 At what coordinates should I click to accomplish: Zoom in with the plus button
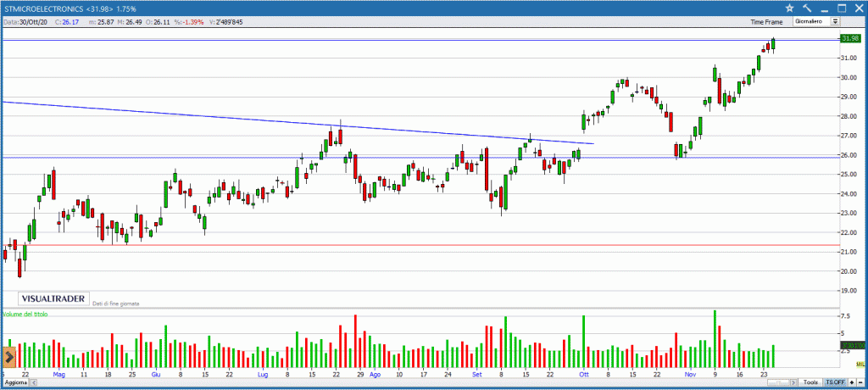coord(851,382)
